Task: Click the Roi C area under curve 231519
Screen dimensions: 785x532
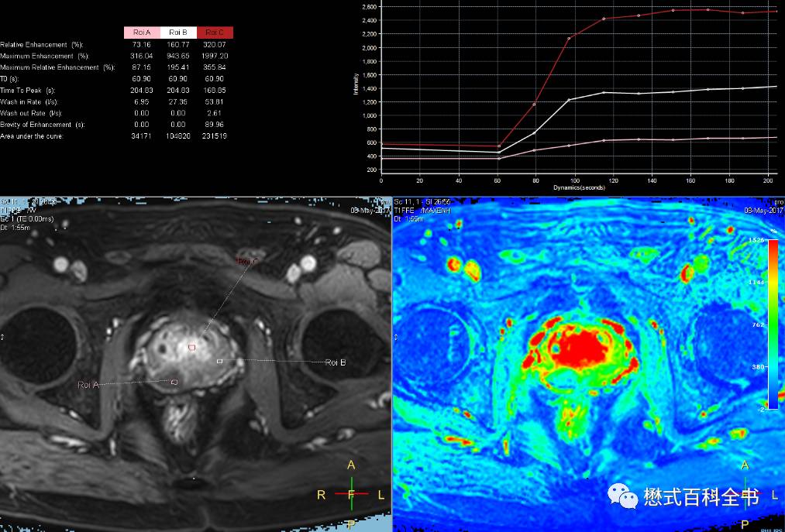Action: pos(215,136)
